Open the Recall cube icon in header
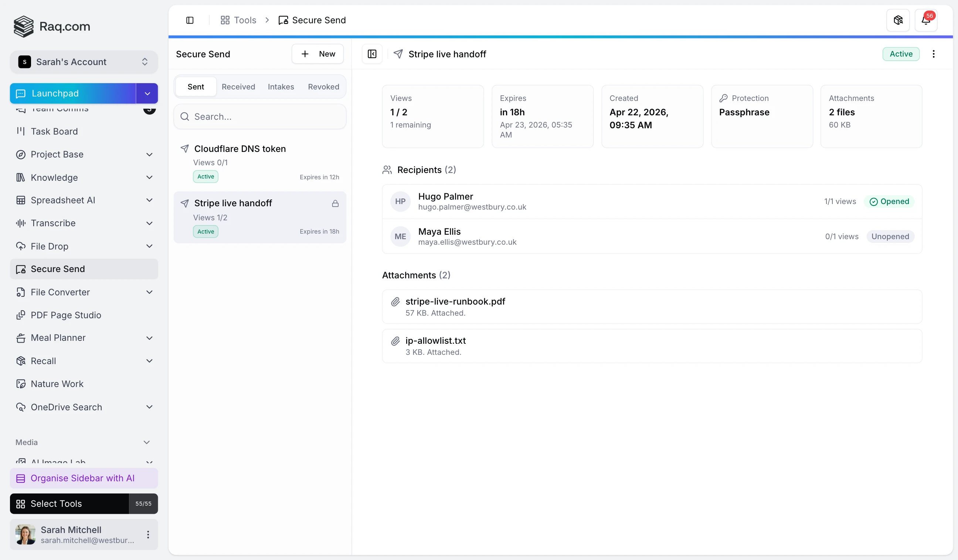The width and height of the screenshot is (958, 560). pyautogui.click(x=898, y=20)
